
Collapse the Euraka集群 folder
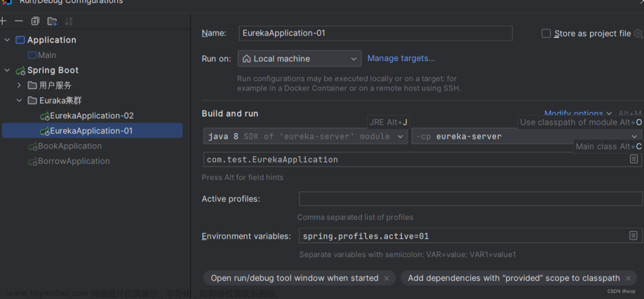point(19,100)
